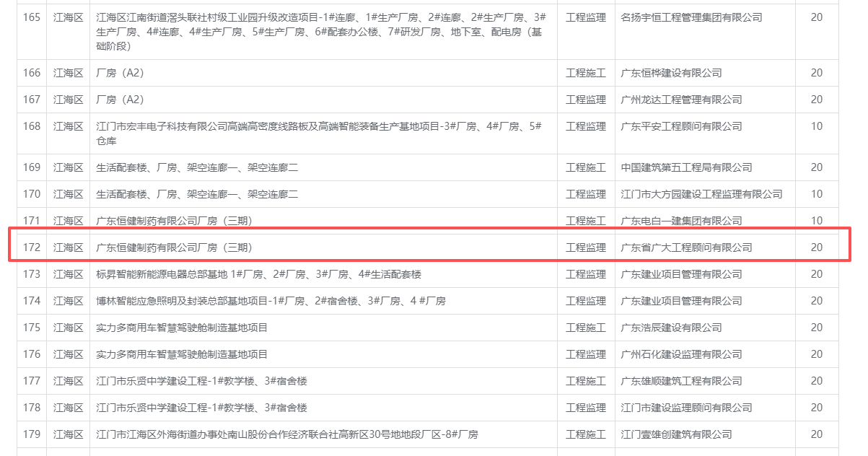Click the 外海街道办事处南山股份合作经济联合社 project name
The width and height of the screenshot is (868, 456).
(286, 434)
